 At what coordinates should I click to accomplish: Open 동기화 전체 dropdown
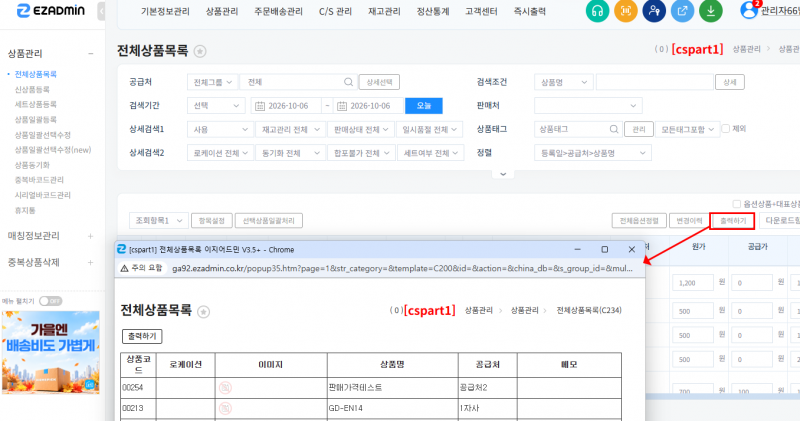coord(290,153)
